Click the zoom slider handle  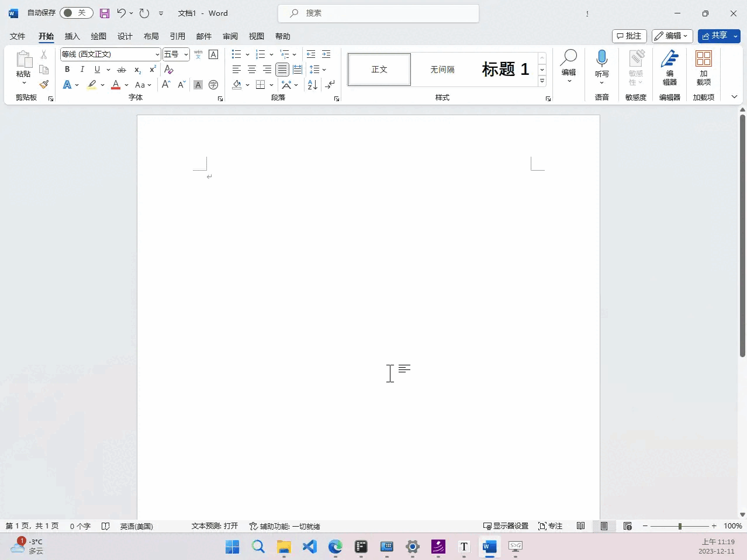point(680,526)
